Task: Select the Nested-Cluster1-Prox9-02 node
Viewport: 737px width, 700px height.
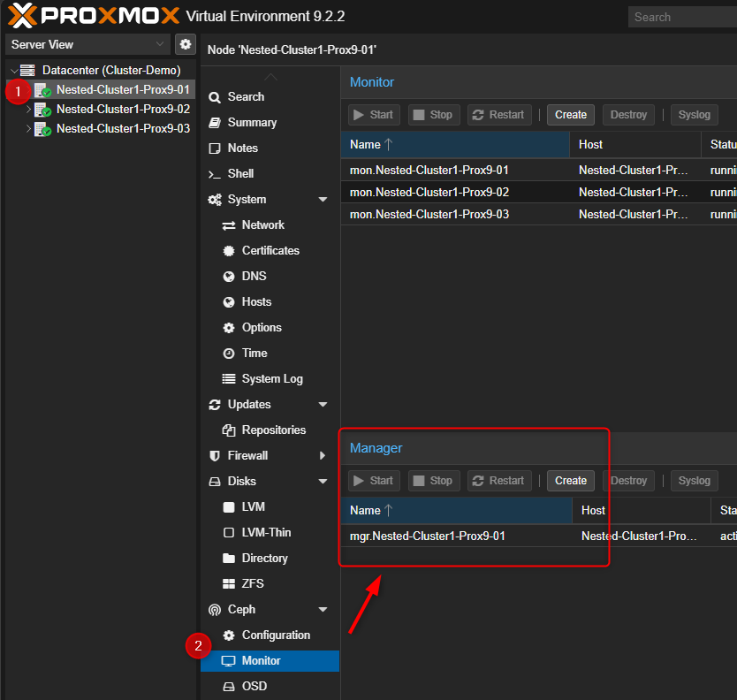Action: tap(123, 109)
